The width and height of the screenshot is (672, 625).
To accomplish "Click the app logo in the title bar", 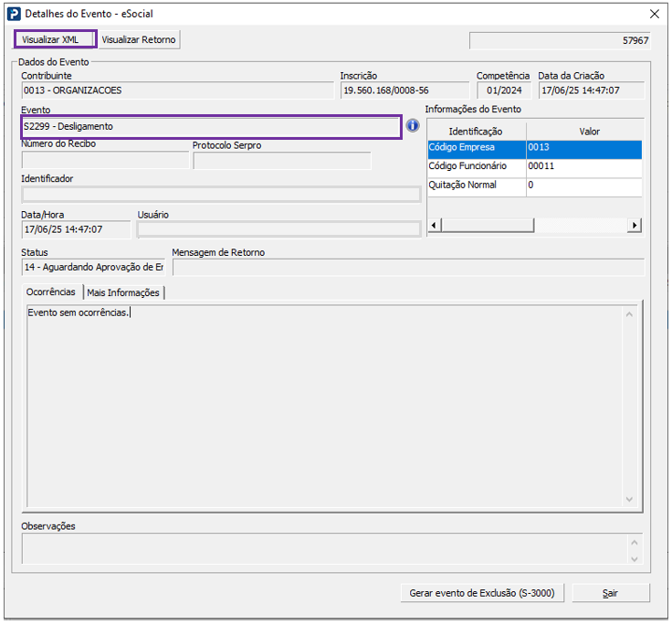I will (x=14, y=14).
